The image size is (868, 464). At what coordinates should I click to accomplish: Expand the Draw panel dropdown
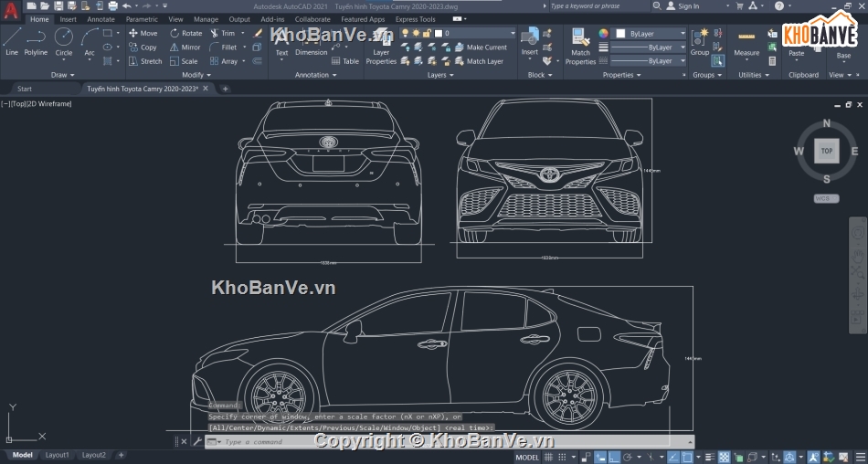(62, 75)
